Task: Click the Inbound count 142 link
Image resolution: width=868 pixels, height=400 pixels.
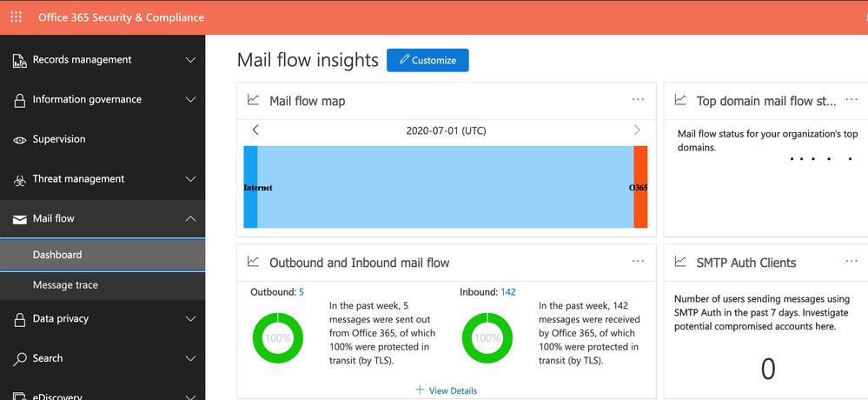Action: (508, 292)
